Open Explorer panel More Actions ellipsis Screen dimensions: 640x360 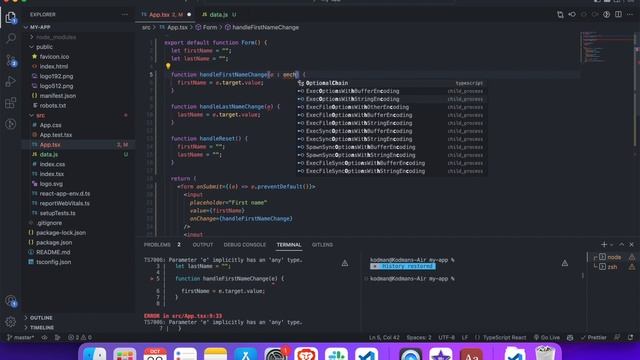[x=124, y=14]
